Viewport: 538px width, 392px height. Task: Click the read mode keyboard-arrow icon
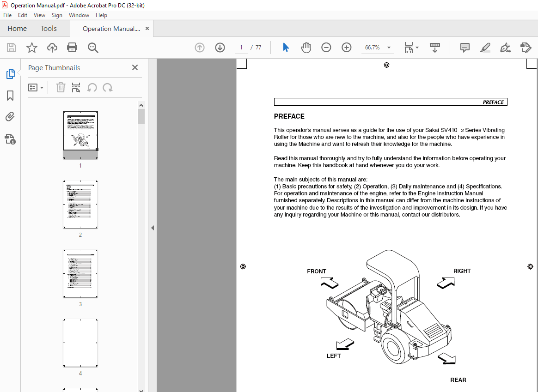tap(435, 48)
